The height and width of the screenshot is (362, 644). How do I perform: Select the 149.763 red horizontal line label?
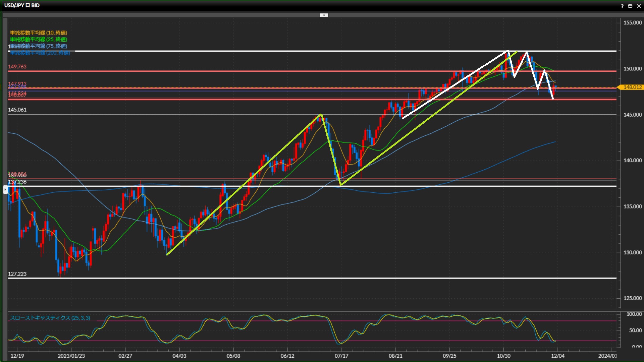pos(17,67)
